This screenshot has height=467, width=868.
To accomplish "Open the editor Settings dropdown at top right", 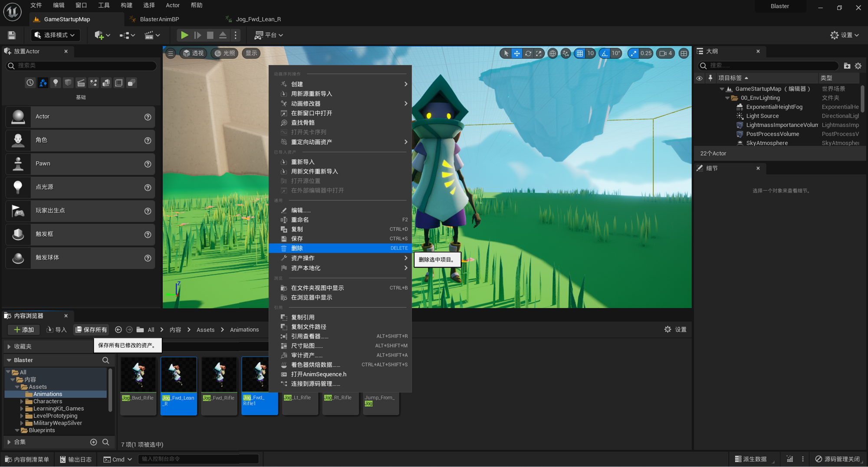I will tap(845, 35).
